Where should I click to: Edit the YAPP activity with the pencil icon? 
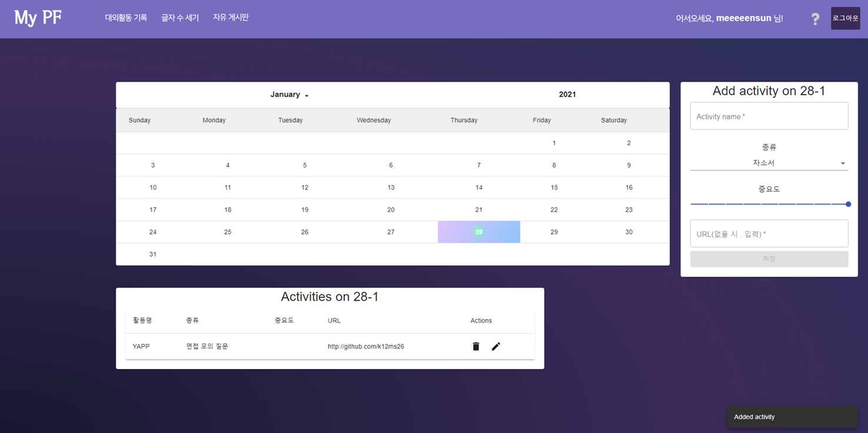pyautogui.click(x=496, y=346)
